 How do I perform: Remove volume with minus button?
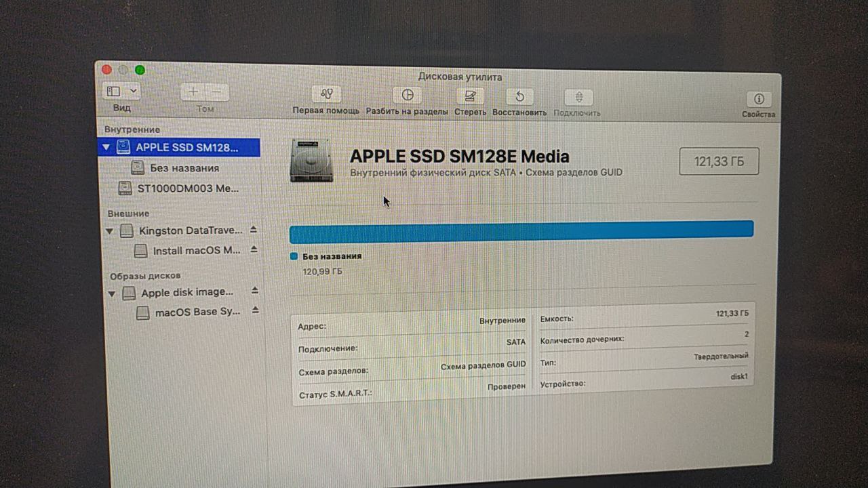pos(217,91)
